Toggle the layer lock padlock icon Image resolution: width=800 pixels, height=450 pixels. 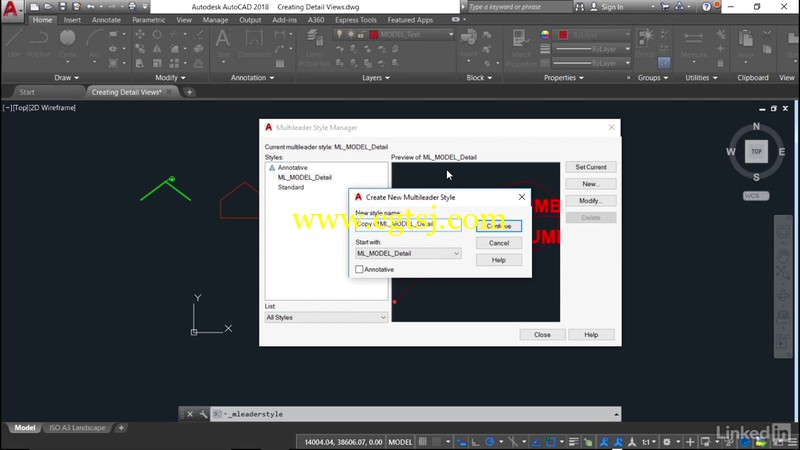click(361, 34)
